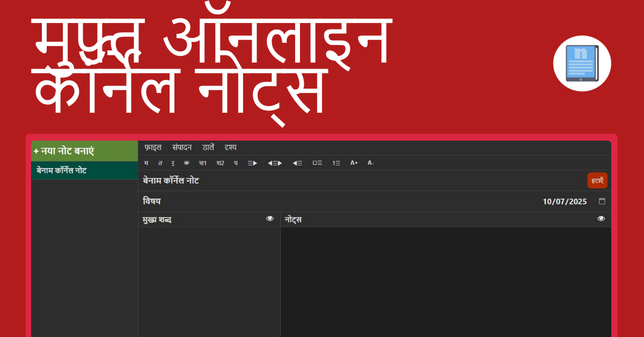Image resolution: width=644 pixels, height=337 pixels.
Task: Insert a numbered list
Action: point(336,163)
